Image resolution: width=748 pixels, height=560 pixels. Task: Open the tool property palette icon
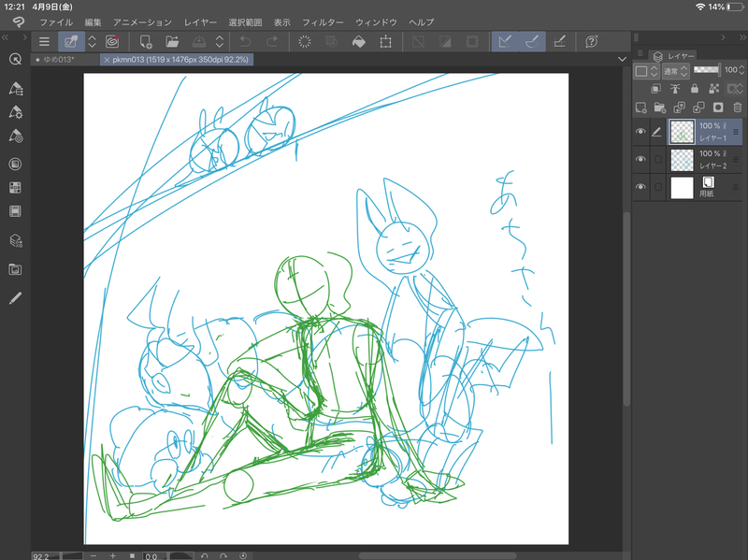(15, 112)
